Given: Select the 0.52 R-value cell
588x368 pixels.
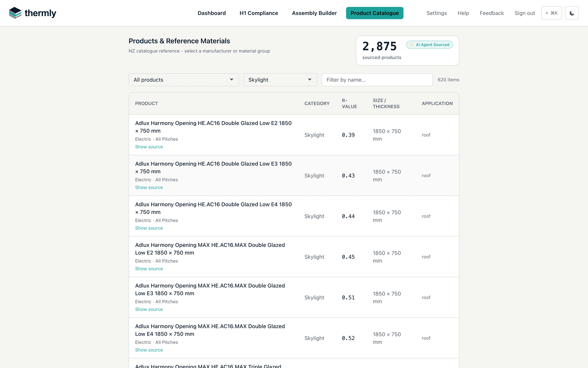Looking at the screenshot, I should click(x=348, y=338).
